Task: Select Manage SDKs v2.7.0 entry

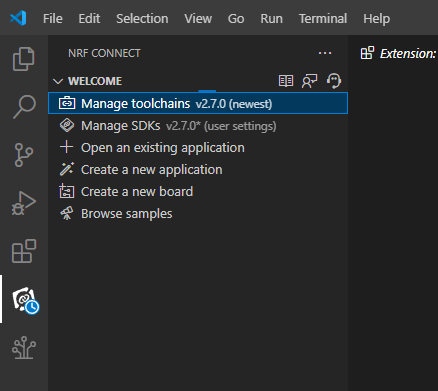Action: click(x=198, y=126)
